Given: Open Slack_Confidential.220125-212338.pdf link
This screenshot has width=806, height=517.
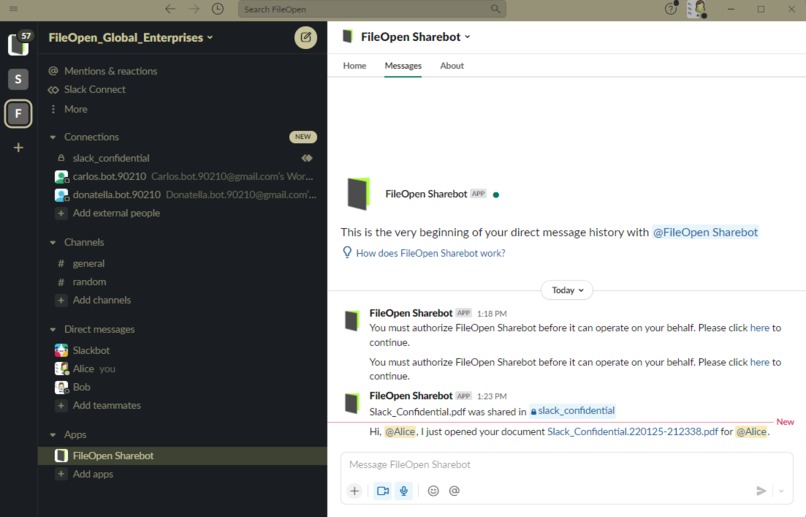Looking at the screenshot, I should 632,432.
